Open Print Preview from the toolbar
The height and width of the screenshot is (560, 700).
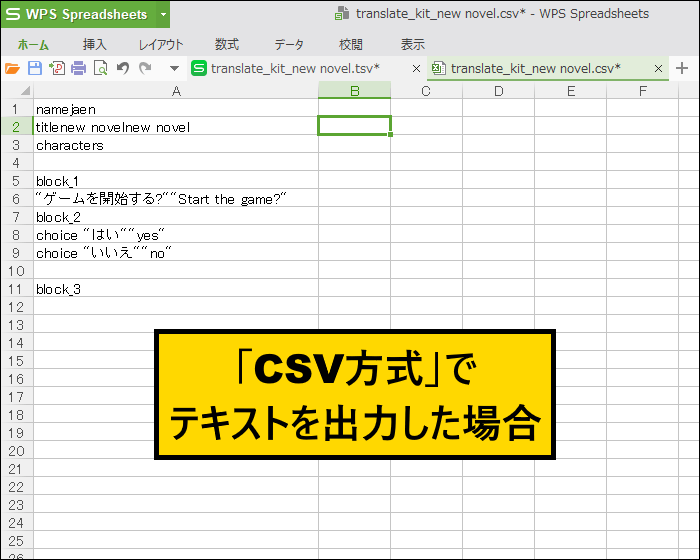[x=101, y=68]
